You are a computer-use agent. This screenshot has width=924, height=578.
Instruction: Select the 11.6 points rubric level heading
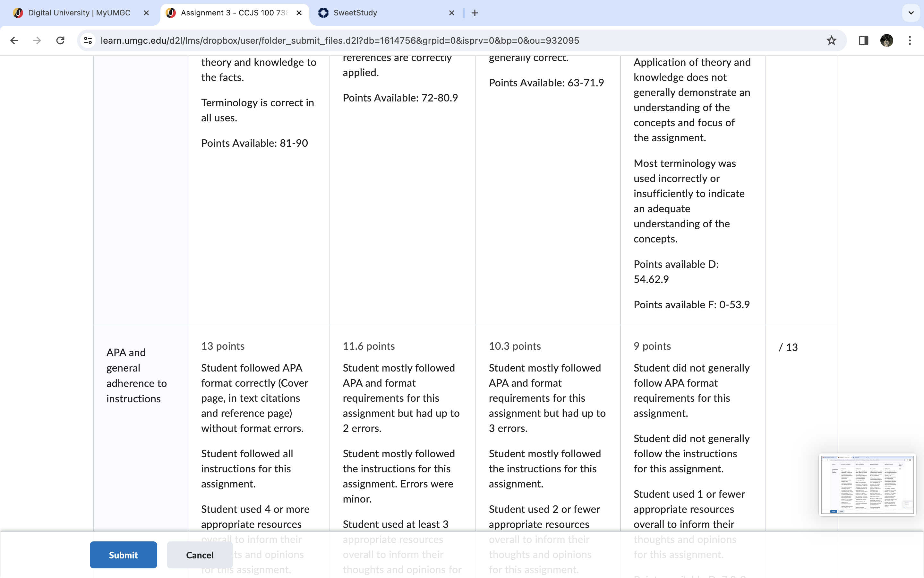click(x=369, y=346)
